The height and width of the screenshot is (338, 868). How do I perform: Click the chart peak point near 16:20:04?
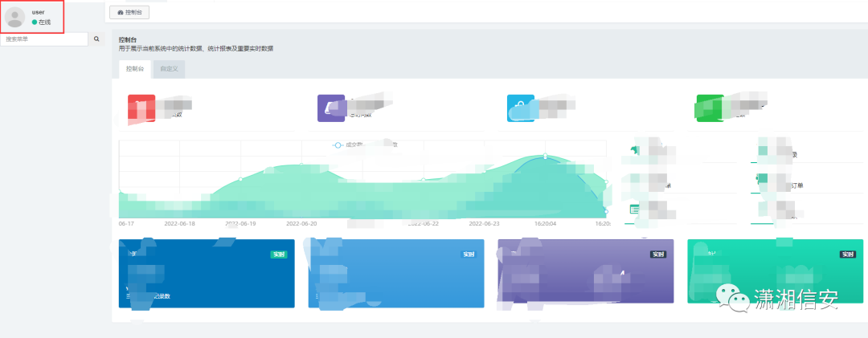pyautogui.click(x=546, y=155)
